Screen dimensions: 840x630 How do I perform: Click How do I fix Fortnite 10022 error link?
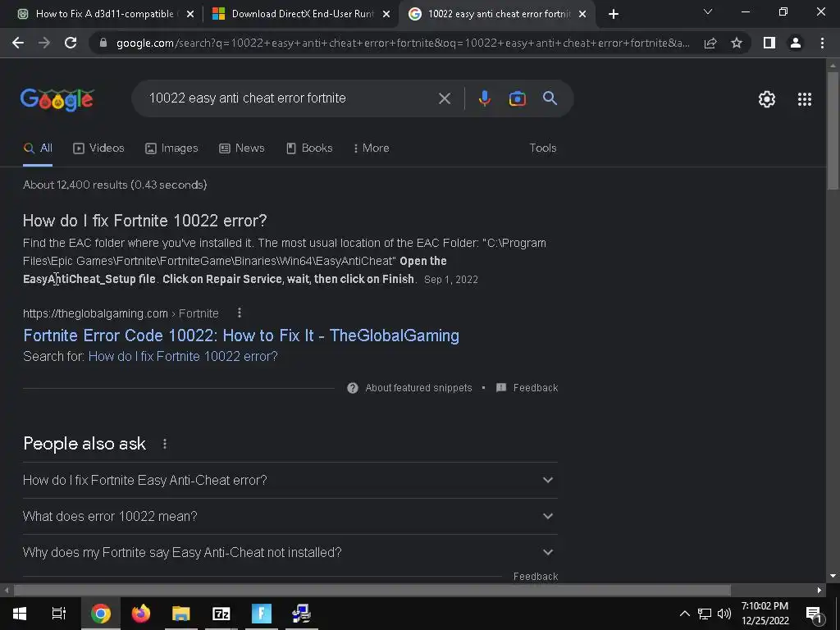pyautogui.click(x=183, y=357)
